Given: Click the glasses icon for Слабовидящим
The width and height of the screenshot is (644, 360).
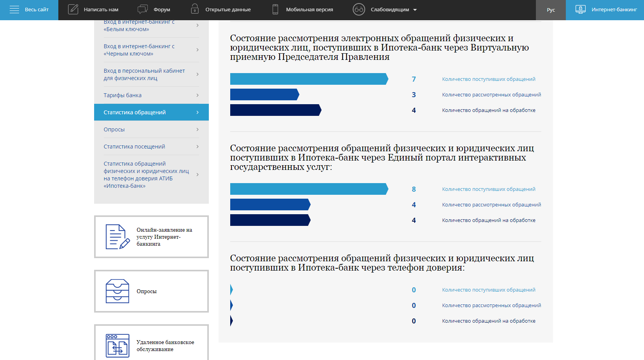Looking at the screenshot, I should point(359,9).
